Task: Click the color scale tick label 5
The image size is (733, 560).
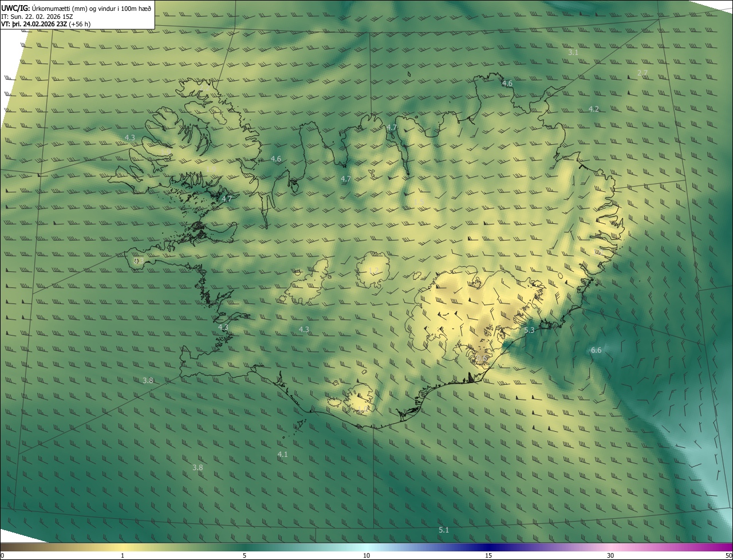Action: coord(245,555)
